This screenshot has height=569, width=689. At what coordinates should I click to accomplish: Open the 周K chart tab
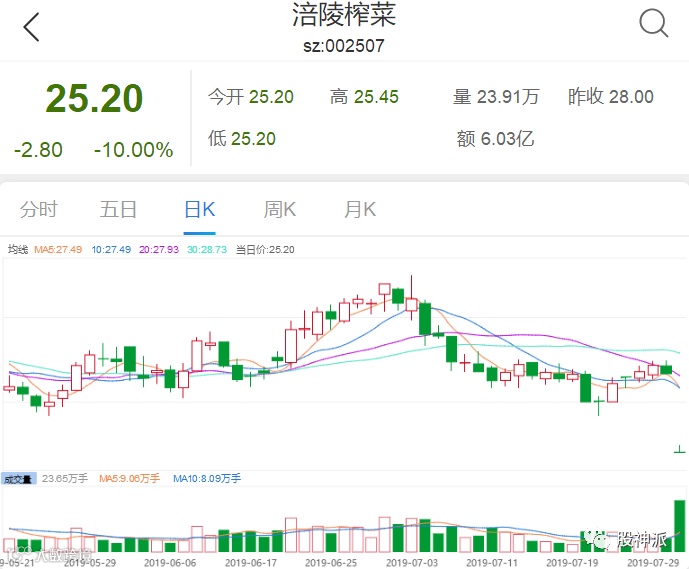280,209
